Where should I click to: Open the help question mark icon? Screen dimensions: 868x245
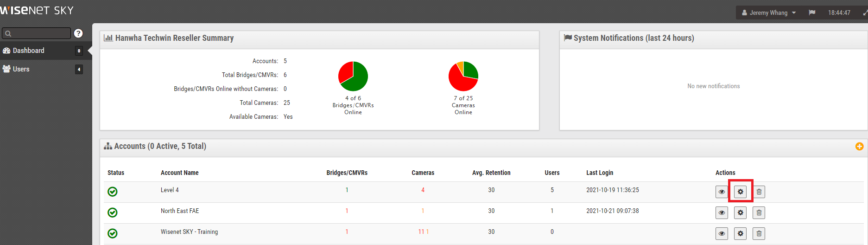78,33
